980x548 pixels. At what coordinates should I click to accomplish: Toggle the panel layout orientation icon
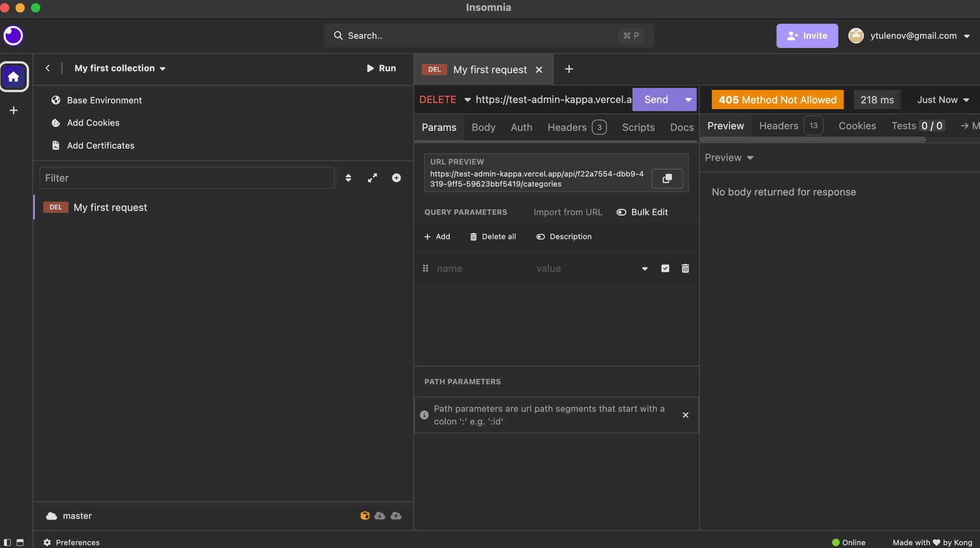(20, 542)
